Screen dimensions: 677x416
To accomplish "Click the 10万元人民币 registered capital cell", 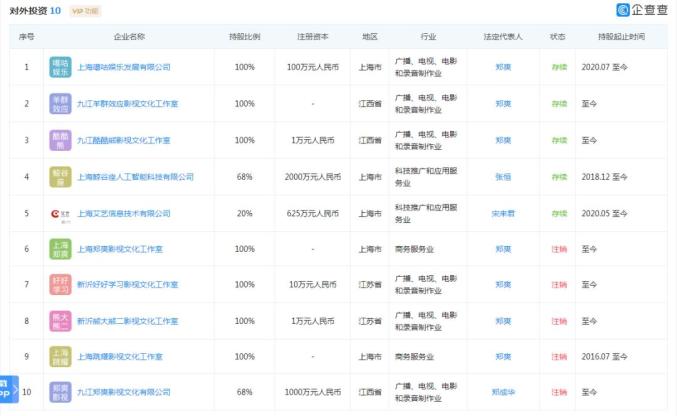I will [x=313, y=285].
